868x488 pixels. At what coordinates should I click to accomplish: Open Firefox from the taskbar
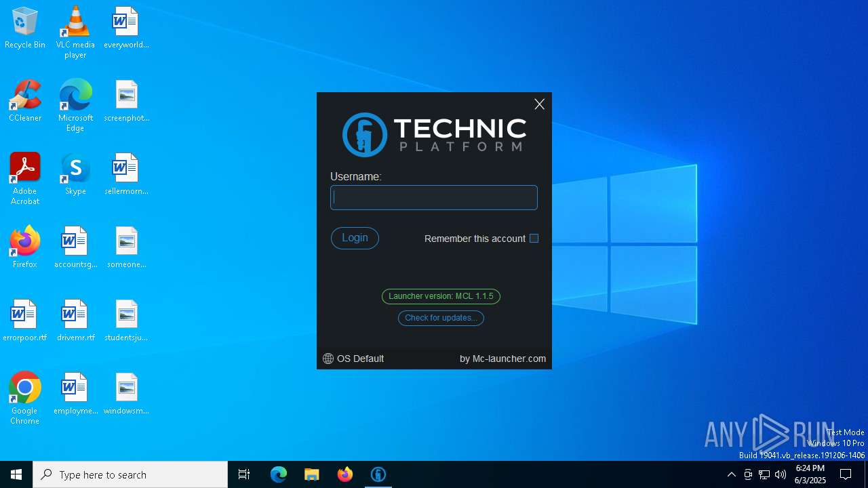click(x=344, y=474)
